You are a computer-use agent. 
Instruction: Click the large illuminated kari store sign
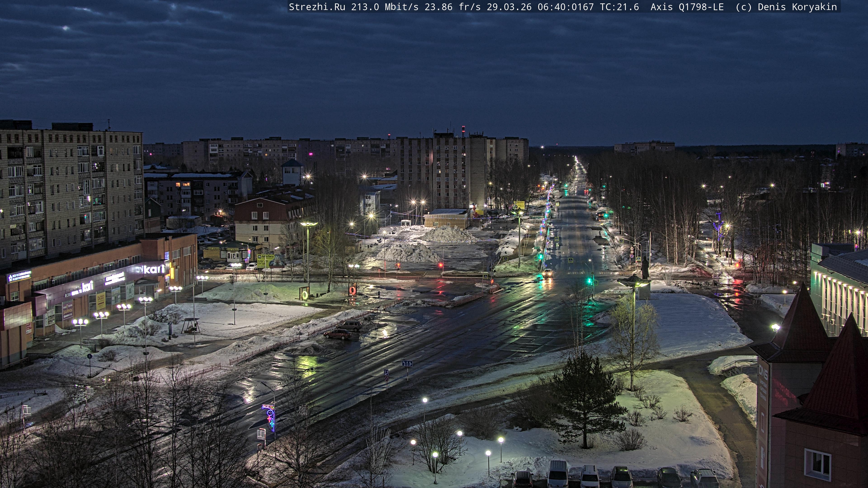pos(154,269)
